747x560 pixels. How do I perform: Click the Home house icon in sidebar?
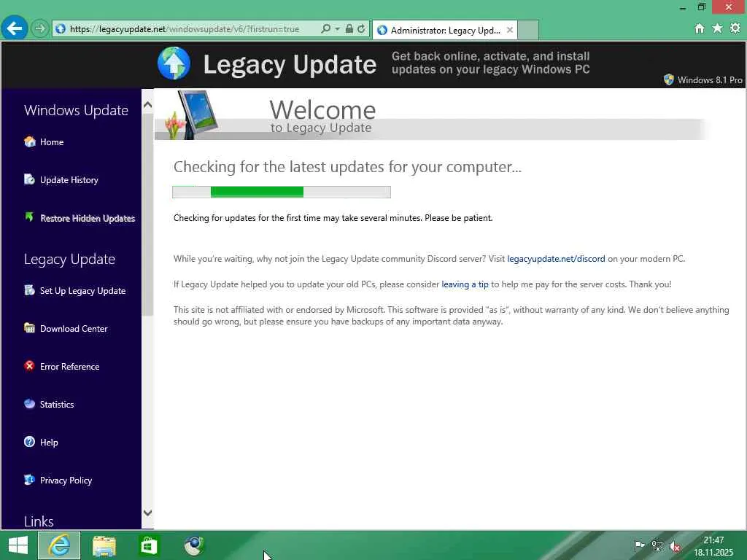click(x=29, y=141)
